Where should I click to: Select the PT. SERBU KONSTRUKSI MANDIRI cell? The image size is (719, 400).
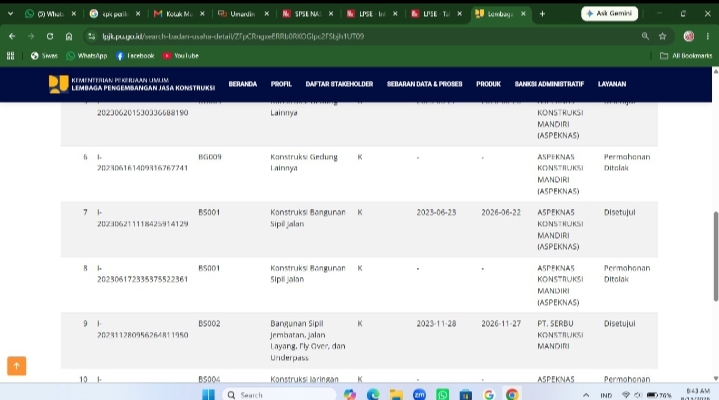click(560, 335)
